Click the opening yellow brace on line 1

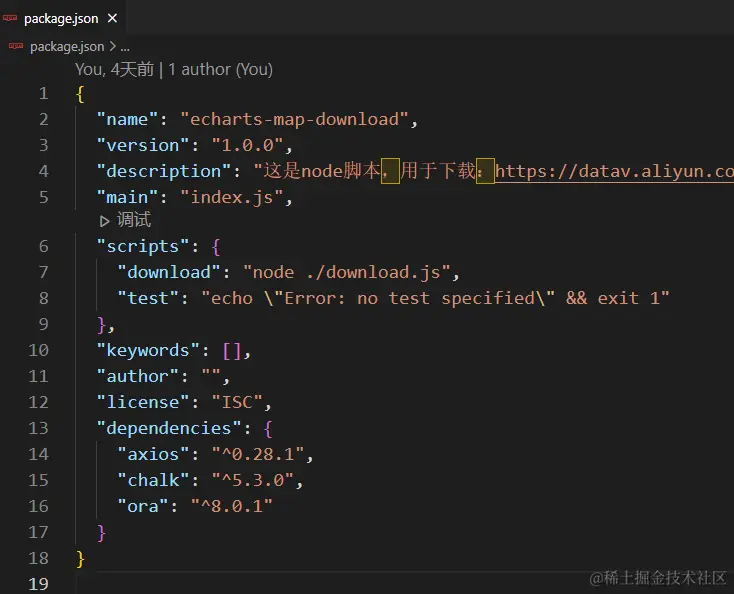pos(80,94)
